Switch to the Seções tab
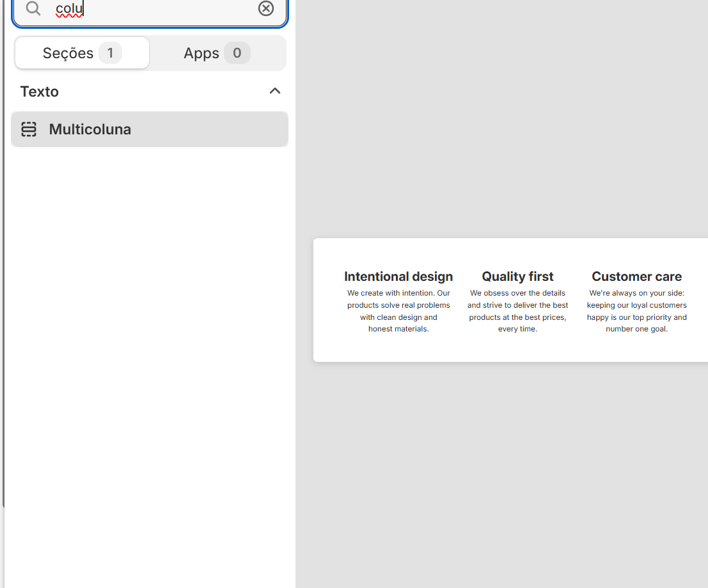 68,53
